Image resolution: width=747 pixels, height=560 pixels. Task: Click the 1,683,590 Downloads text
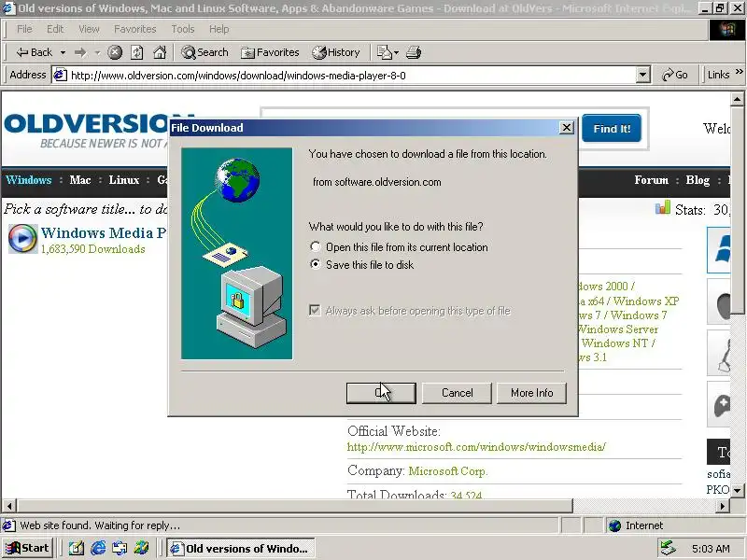(92, 249)
